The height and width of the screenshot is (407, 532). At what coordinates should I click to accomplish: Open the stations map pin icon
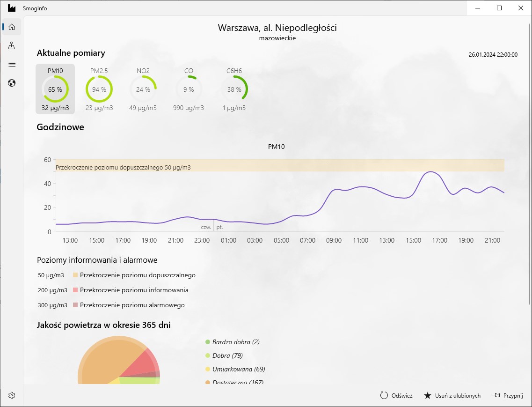(12, 45)
